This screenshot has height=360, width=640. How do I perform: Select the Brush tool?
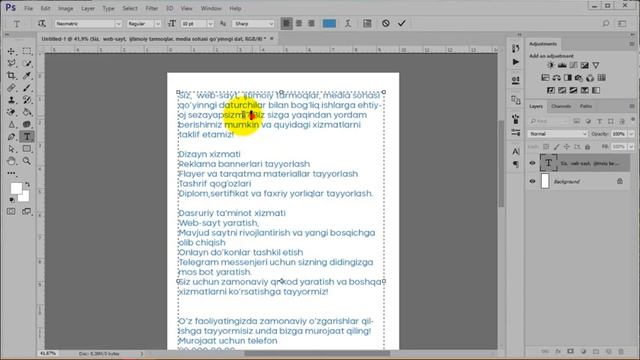point(27,88)
